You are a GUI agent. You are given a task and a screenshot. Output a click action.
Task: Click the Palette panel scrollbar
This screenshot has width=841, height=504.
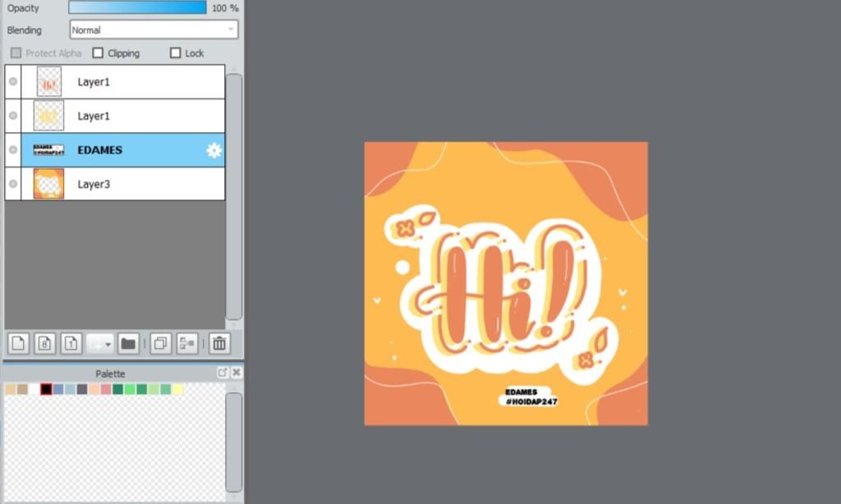pos(234,442)
